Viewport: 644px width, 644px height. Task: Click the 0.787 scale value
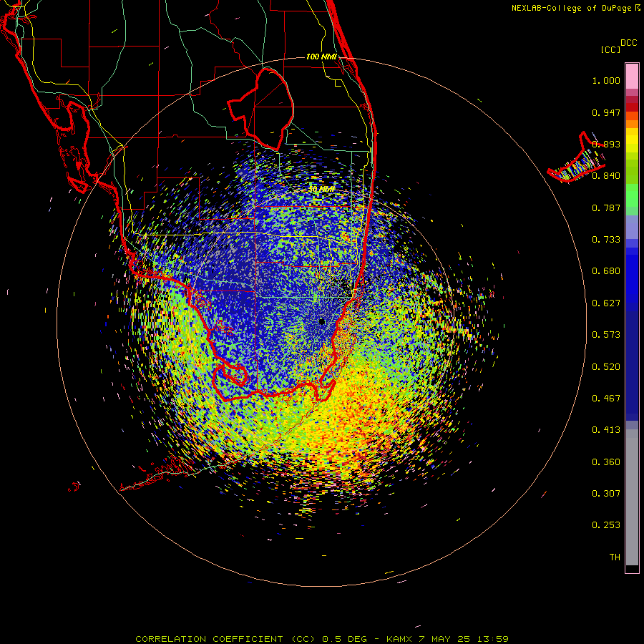click(606, 208)
